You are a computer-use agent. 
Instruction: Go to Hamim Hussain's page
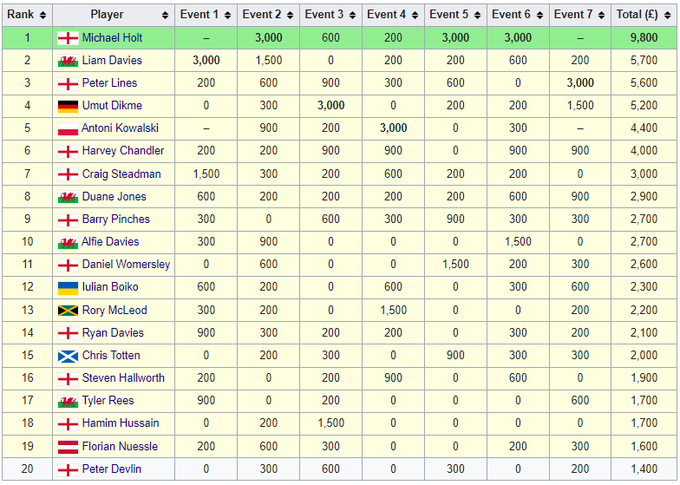pyautogui.click(x=119, y=424)
